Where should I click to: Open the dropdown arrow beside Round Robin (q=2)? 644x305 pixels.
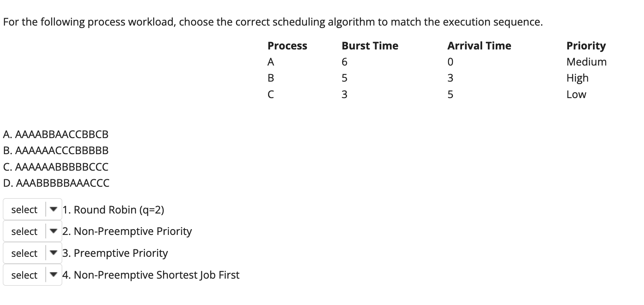click(x=54, y=209)
